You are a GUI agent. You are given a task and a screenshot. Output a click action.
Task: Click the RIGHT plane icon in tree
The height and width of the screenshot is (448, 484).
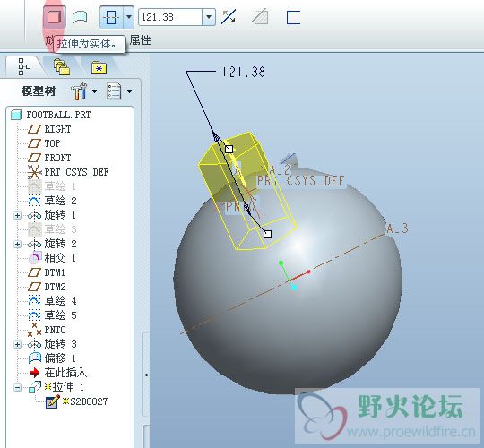click(x=34, y=129)
